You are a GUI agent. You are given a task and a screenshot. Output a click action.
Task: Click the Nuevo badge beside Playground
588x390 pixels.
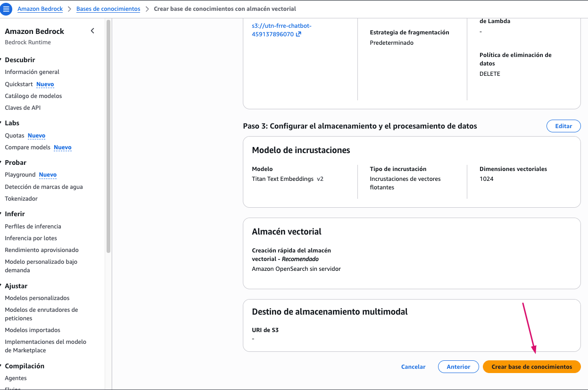pos(48,175)
